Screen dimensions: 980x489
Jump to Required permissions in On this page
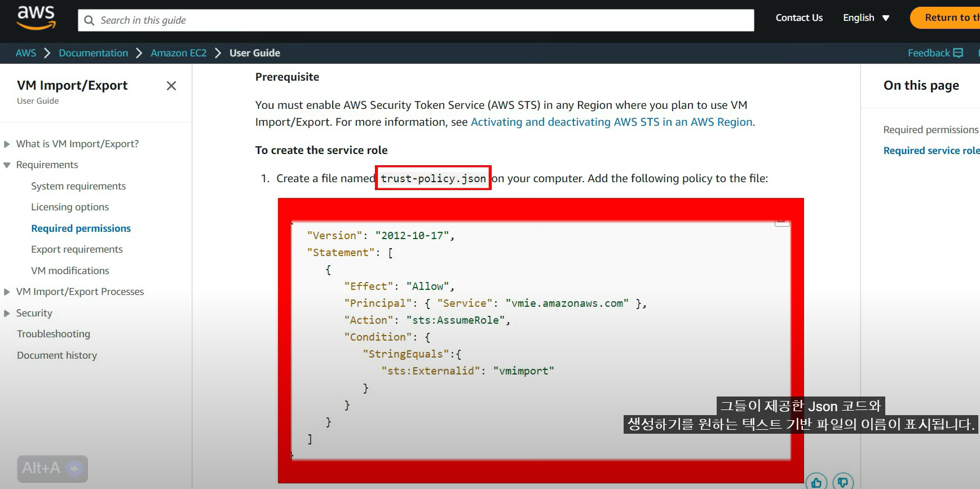pos(931,130)
